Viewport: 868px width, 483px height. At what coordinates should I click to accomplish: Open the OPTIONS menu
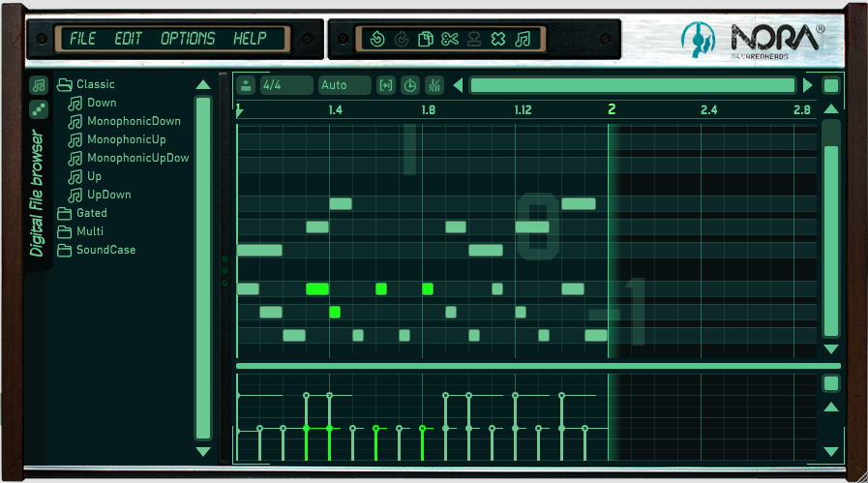188,39
